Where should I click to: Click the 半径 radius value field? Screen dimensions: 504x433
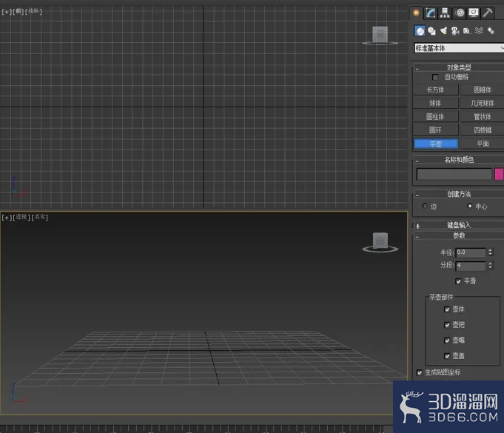(471, 252)
